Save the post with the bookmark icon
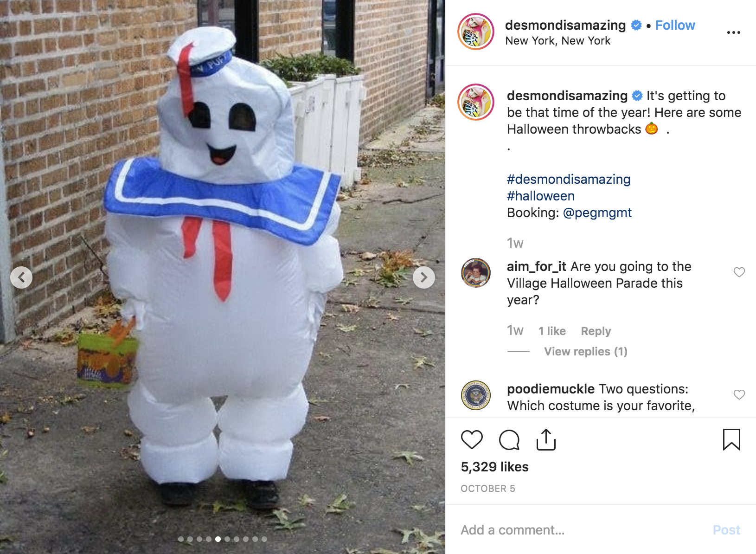756x554 pixels. pyautogui.click(x=731, y=439)
